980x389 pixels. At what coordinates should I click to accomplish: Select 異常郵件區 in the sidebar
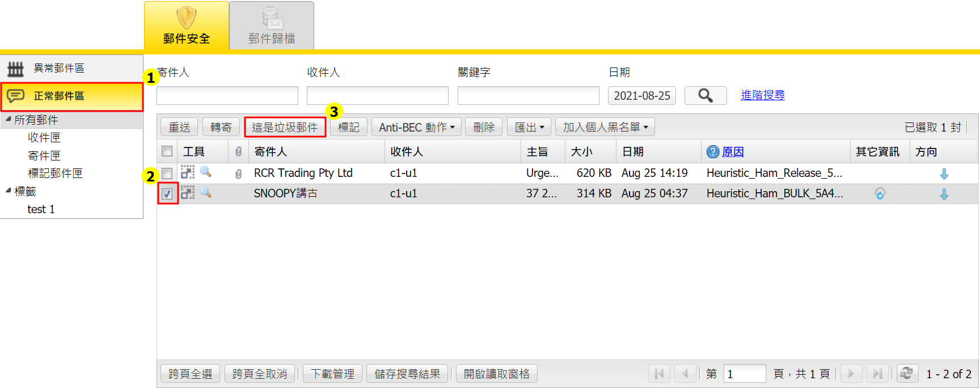[59, 69]
